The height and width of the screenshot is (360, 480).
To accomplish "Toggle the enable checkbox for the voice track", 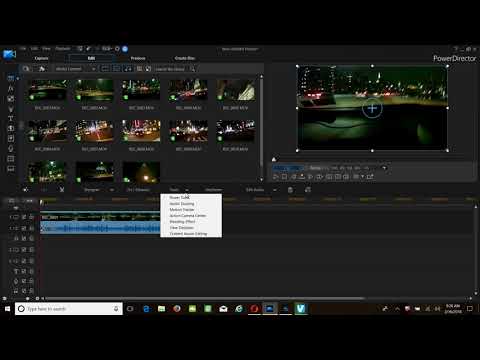I will [24, 281].
